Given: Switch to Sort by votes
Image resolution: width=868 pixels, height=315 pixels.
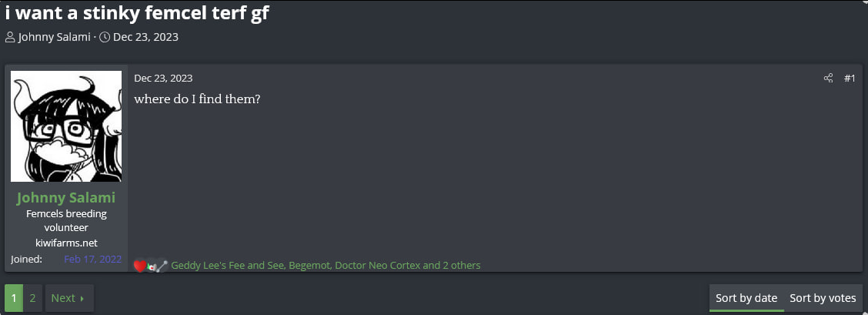Looking at the screenshot, I should coord(823,298).
